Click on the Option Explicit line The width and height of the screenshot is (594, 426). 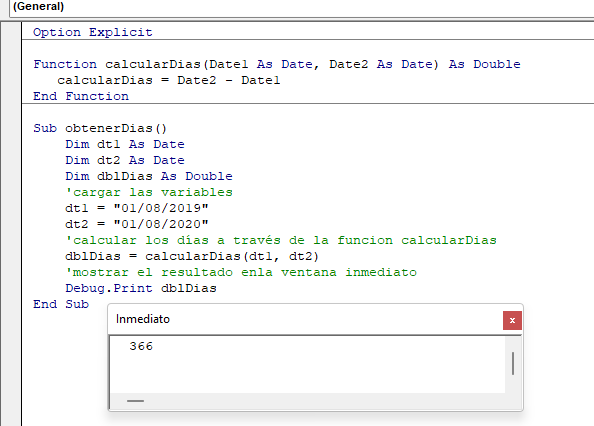(93, 32)
